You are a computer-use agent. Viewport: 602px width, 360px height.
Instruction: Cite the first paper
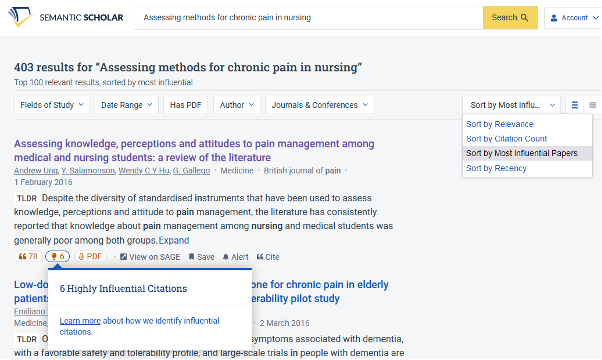click(x=268, y=257)
